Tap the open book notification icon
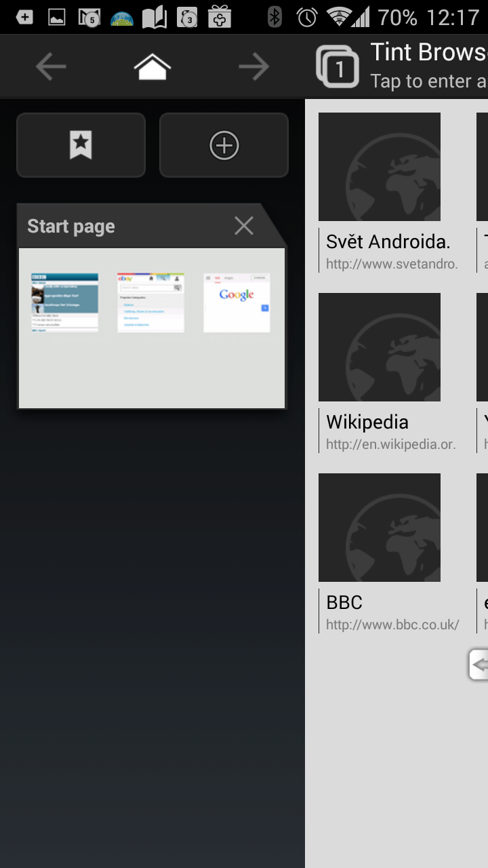Screen dimensions: 488x868 (x=155, y=17)
